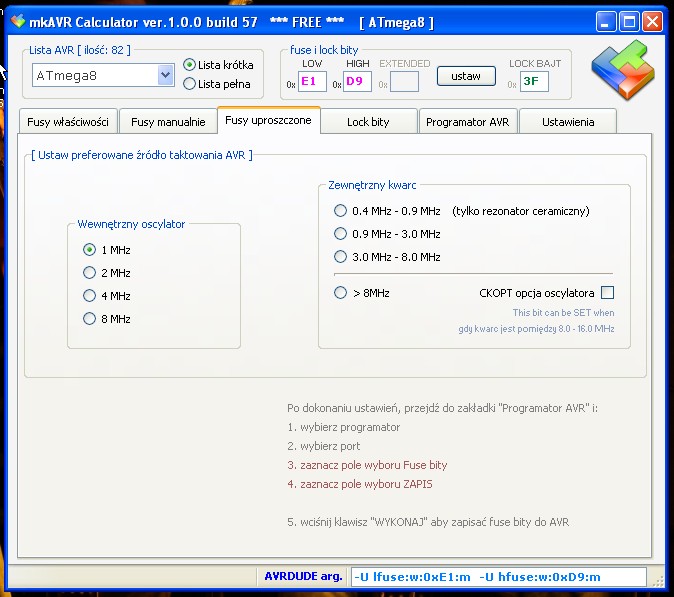Select the Lista pełna radio option

pos(217,84)
